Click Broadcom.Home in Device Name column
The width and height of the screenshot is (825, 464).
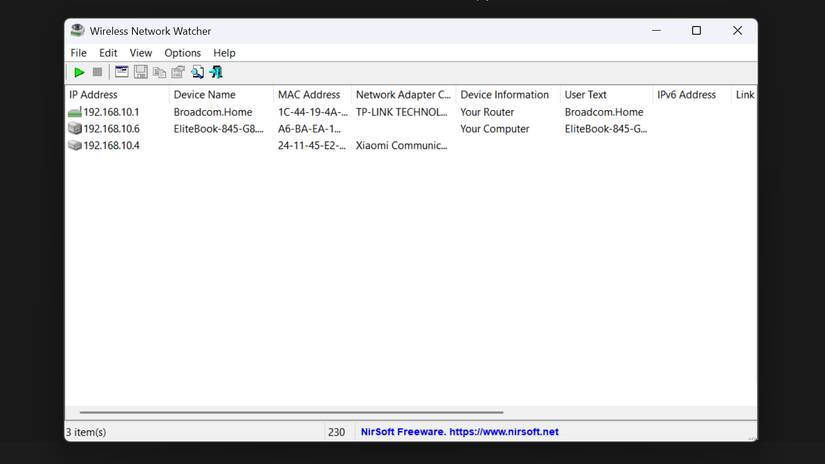pos(213,112)
